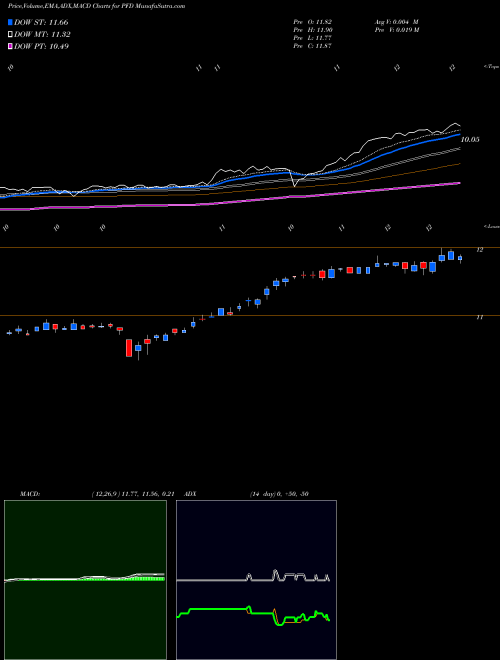500x660 pixels.
Task: Open the green MACD indicator chart
Action: click(x=85, y=580)
